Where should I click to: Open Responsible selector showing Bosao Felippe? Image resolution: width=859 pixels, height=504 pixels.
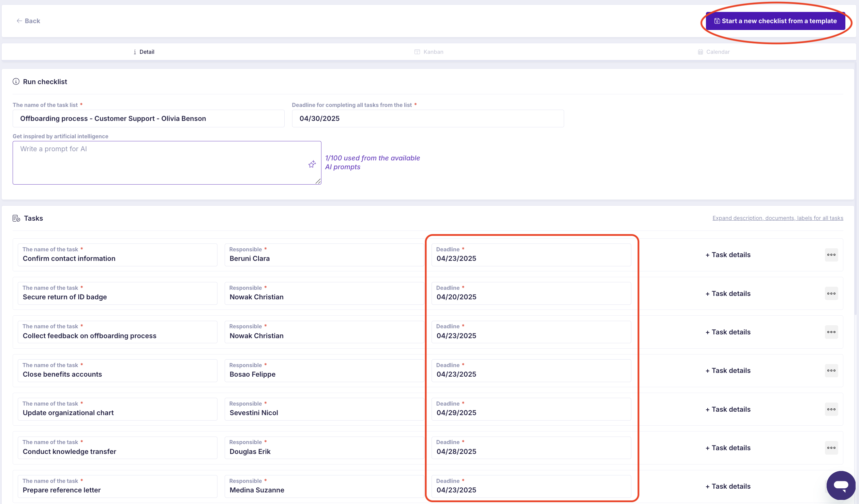tap(324, 371)
